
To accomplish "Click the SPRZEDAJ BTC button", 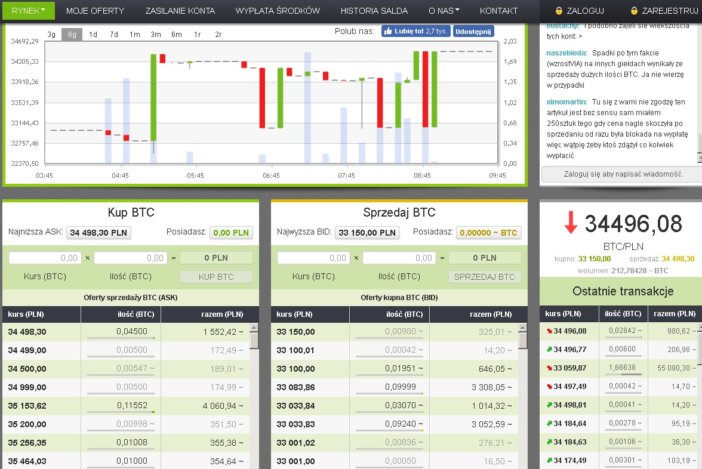I will [x=485, y=277].
